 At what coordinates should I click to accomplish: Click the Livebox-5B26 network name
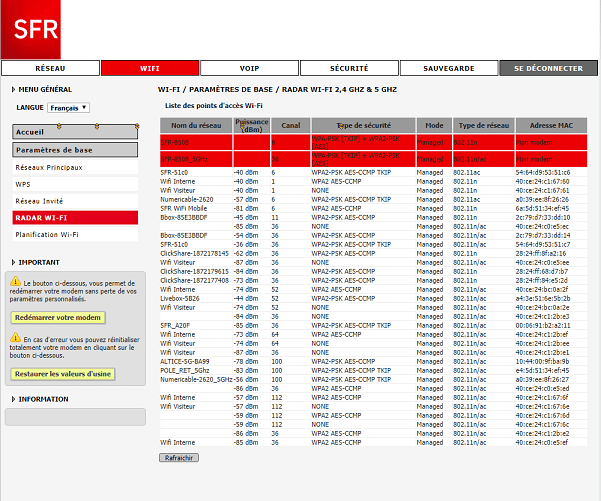tap(180, 298)
